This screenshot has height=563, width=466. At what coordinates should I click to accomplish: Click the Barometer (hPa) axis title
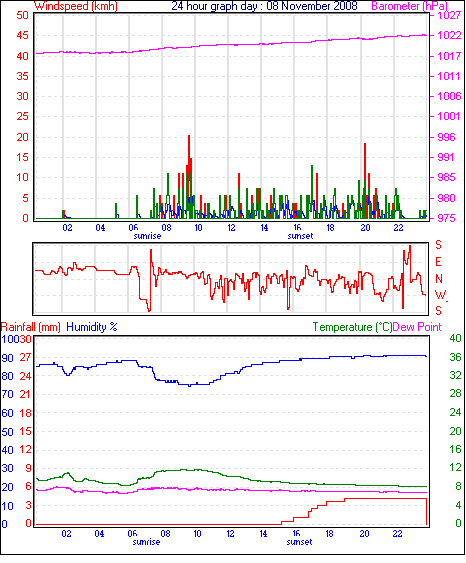click(410, 6)
